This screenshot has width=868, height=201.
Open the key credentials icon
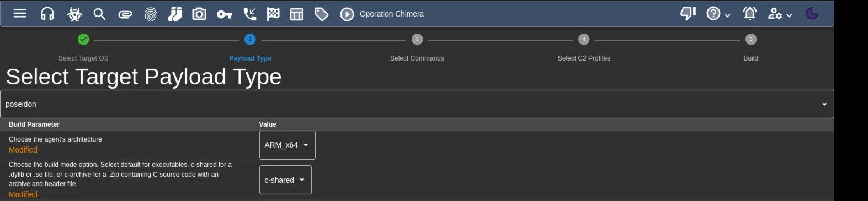pyautogui.click(x=224, y=14)
